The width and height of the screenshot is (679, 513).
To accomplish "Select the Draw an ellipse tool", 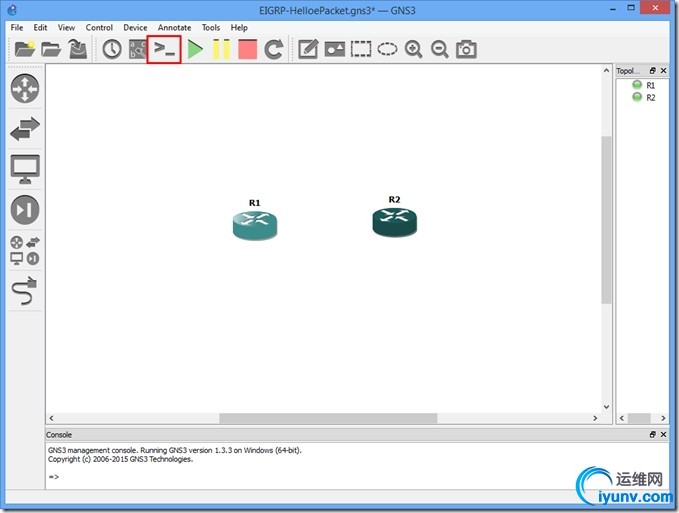I will [x=387, y=49].
